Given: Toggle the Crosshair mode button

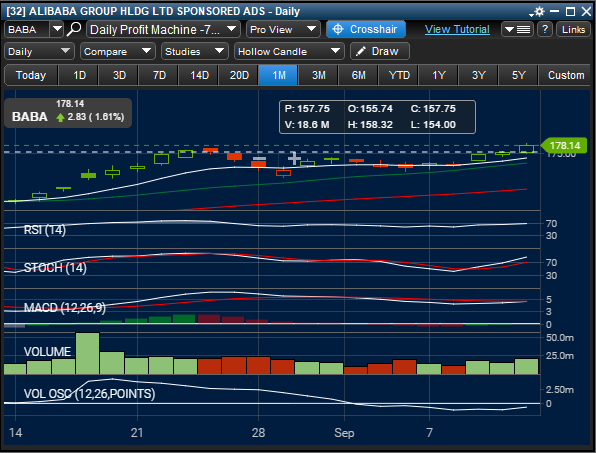Looking at the screenshot, I should [x=366, y=29].
